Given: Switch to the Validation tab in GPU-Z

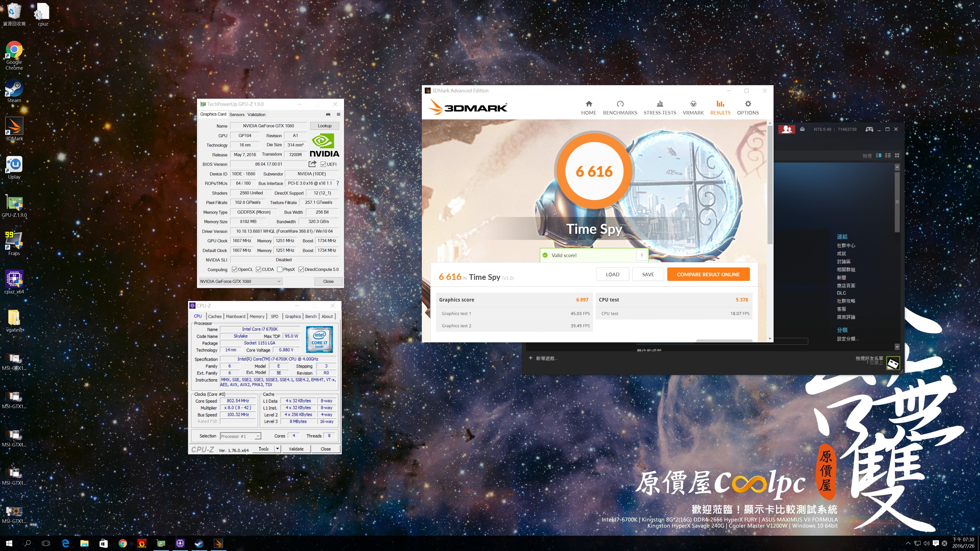Looking at the screenshot, I should pyautogui.click(x=256, y=115).
